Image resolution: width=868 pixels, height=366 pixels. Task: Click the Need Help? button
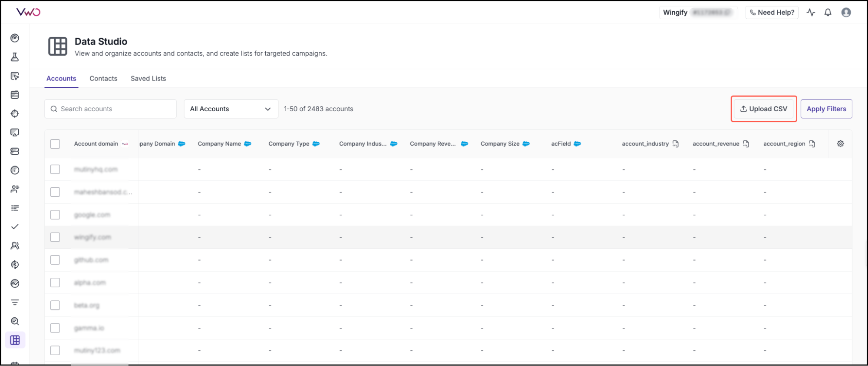point(772,12)
